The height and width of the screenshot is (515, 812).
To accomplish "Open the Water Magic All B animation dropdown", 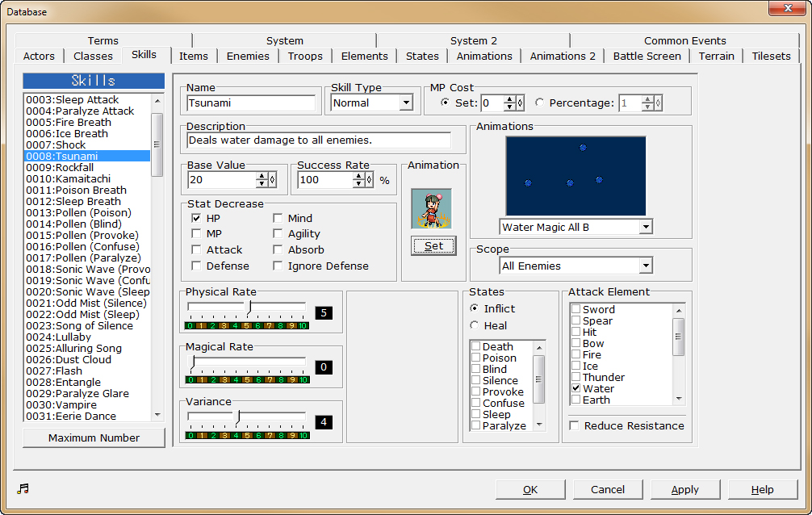I will (644, 227).
